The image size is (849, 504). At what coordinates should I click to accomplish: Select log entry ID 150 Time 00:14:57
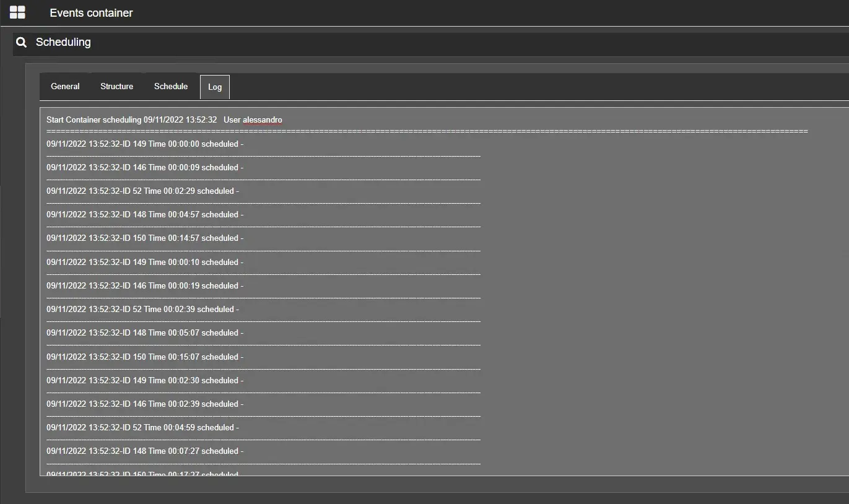pos(145,238)
